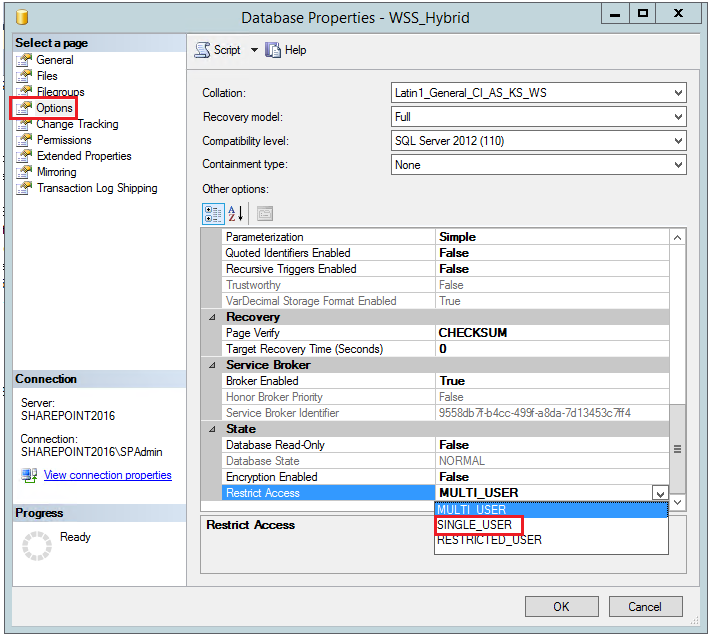Select the Broker Enabled row

[x=445, y=381]
